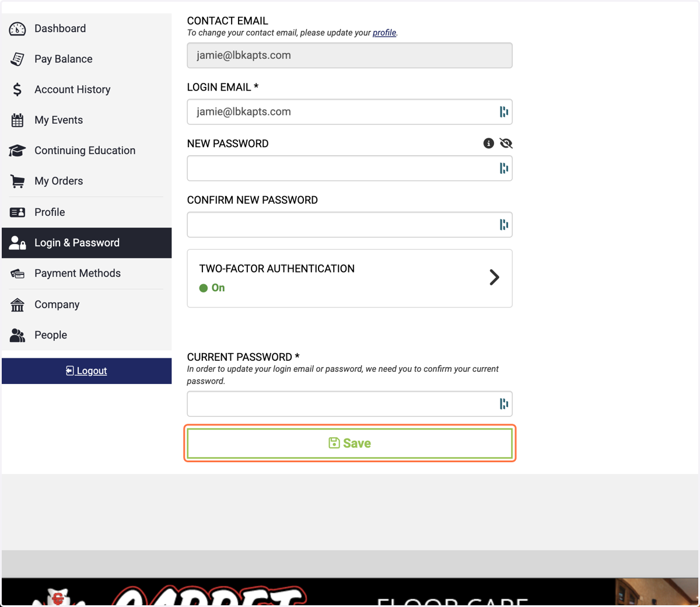Click the People group icon

tap(17, 335)
